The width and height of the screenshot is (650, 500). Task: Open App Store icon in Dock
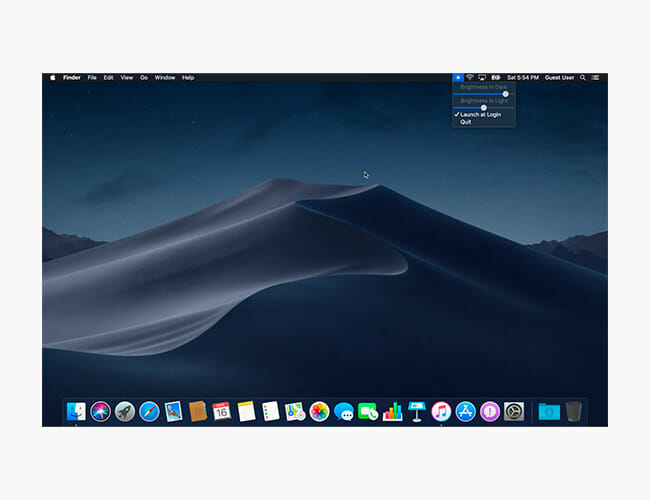pyautogui.click(x=466, y=411)
